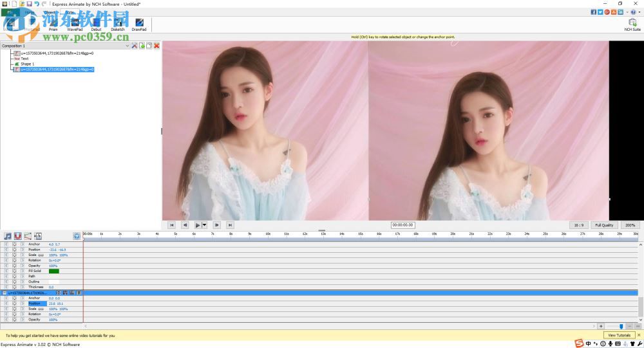Open the 200% zoom dropdown

(x=630, y=225)
